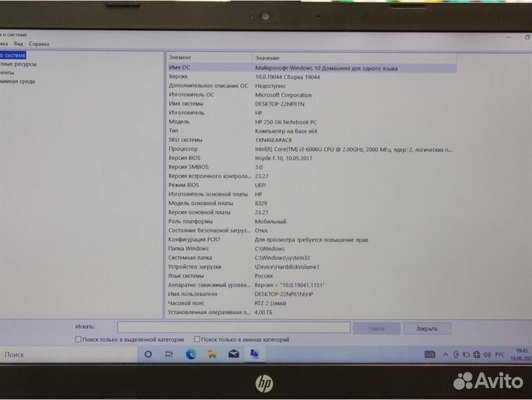This screenshot has height=400, width=532.
Task: Open Cortana circle icon on taskbar
Action: click(148, 354)
